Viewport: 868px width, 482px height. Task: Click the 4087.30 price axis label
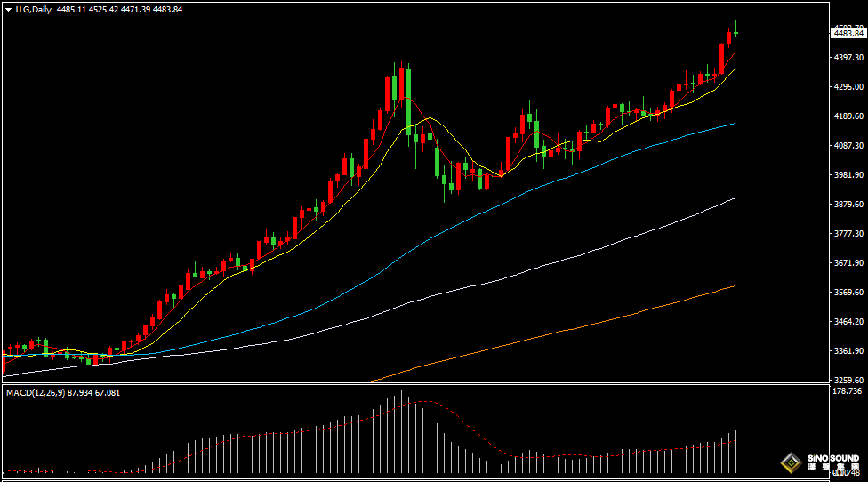coord(846,146)
